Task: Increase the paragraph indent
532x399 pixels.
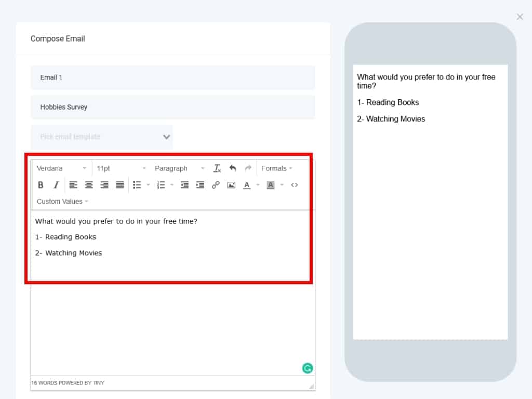Action: (200, 185)
